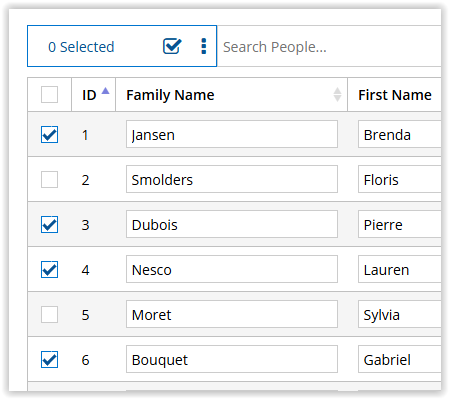Open the three-dot options menu
This screenshot has height=399, width=449.
pyautogui.click(x=204, y=46)
